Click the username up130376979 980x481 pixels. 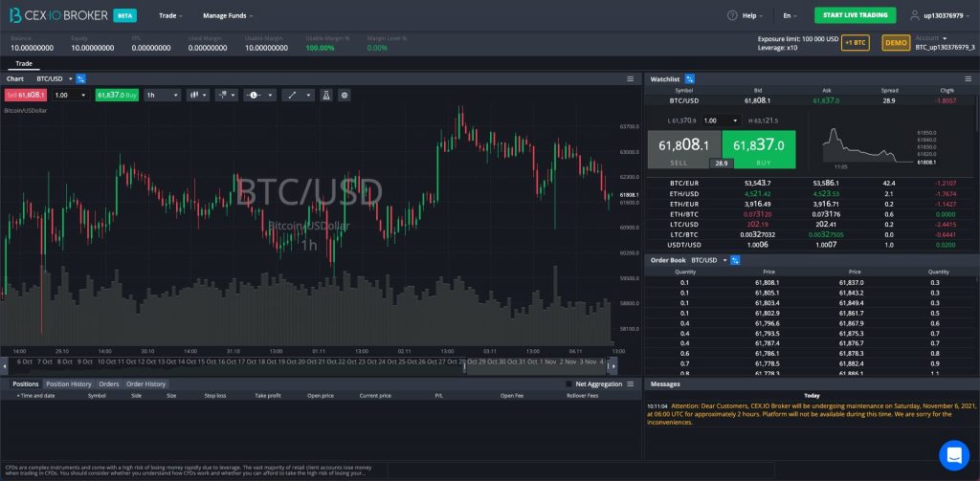click(944, 15)
